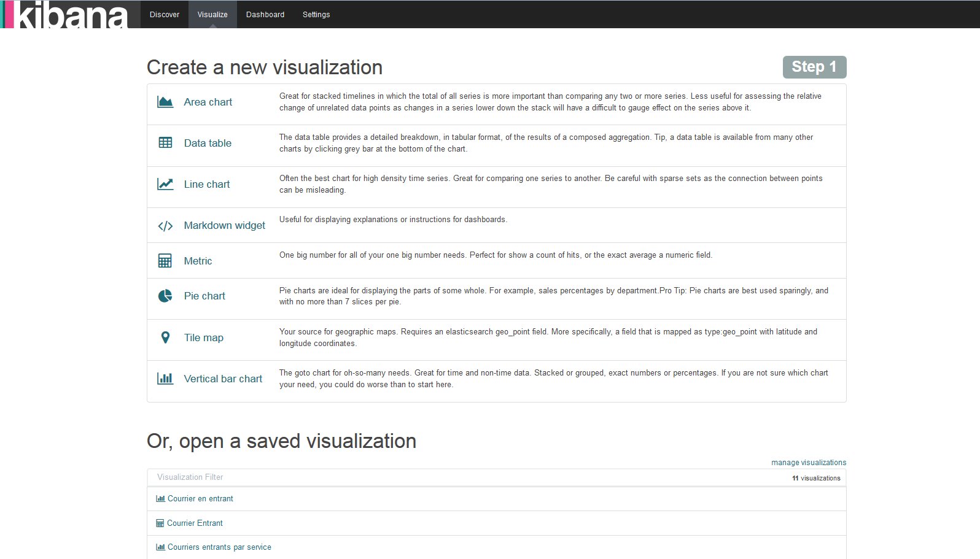This screenshot has width=980, height=559.
Task: Go to the Settings tab
Action: pyautogui.click(x=316, y=14)
